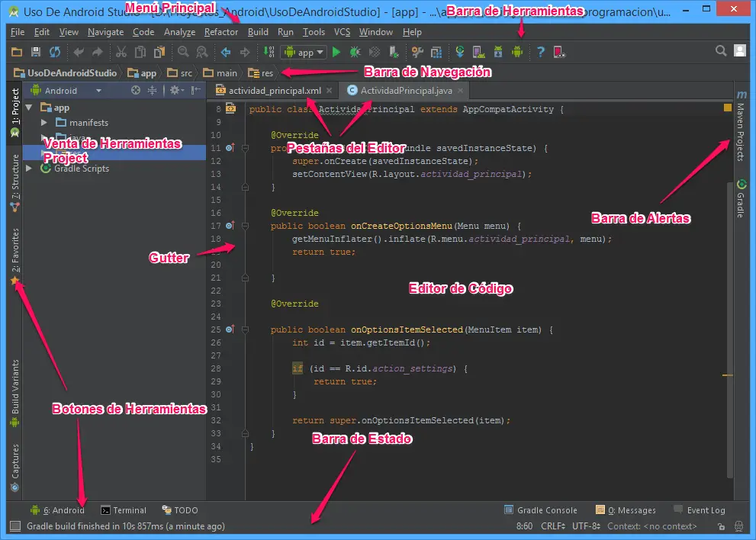This screenshot has height=540, width=756.
Task: Click the Make Project icon
Action: [269, 52]
